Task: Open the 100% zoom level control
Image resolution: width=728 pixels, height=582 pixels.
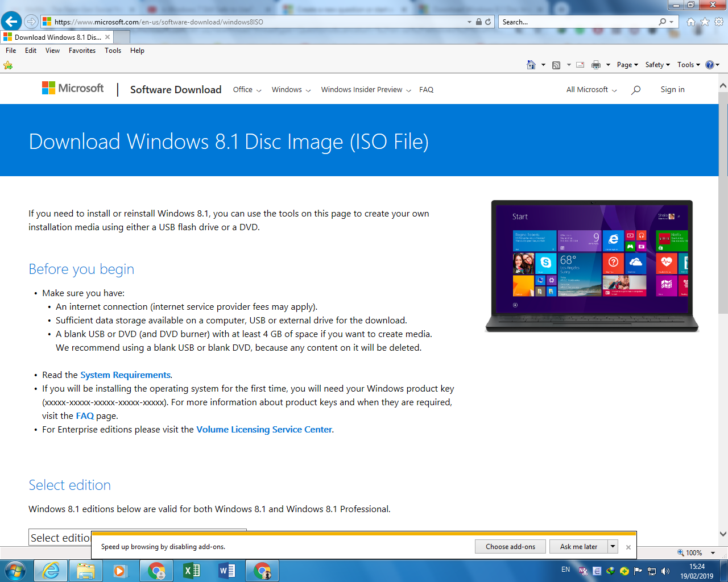Action: pyautogui.click(x=696, y=552)
